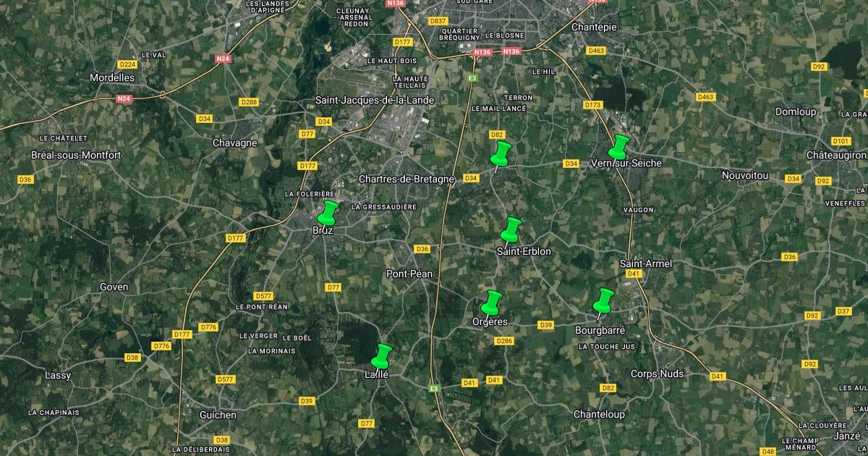Click the Saint-Jacques-de-la-Lande label
This screenshot has width=868, height=456.
coord(375,100)
